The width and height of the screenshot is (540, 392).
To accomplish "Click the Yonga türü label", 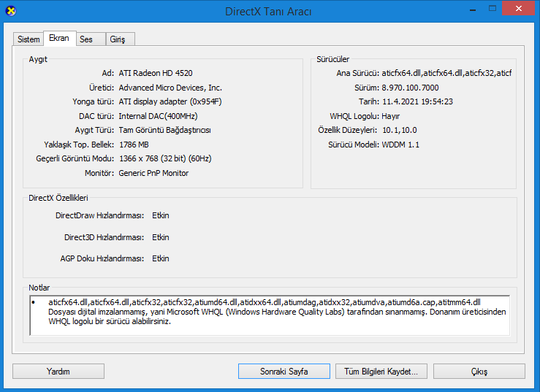I will pos(93,101).
